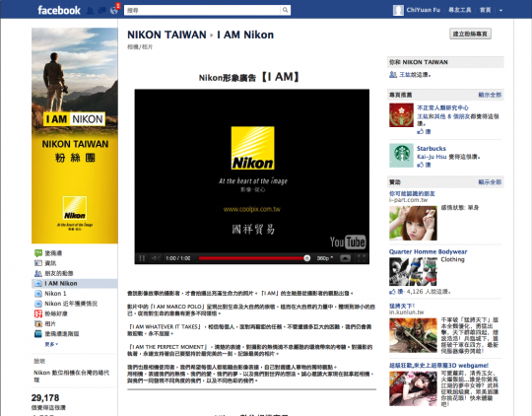
Task: Toggle video fullscreen icon
Action: point(361,258)
